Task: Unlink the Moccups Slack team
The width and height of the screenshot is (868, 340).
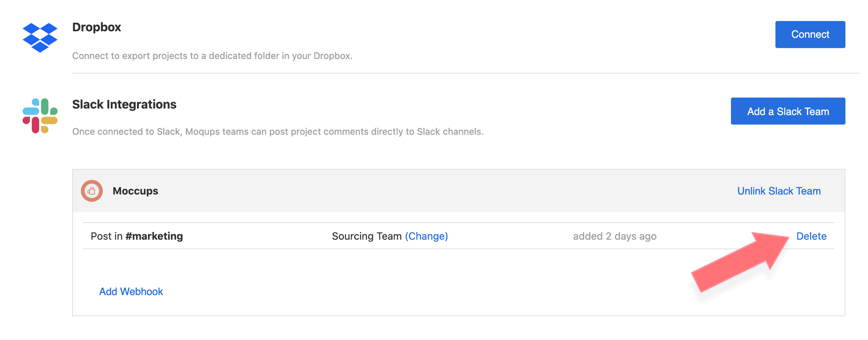Action: [779, 191]
